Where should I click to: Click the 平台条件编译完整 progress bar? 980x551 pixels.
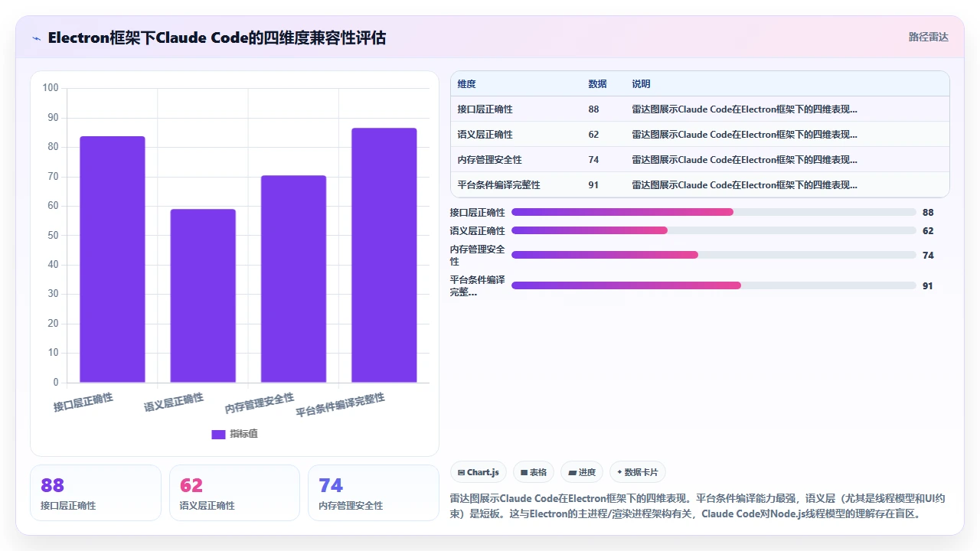coord(714,285)
